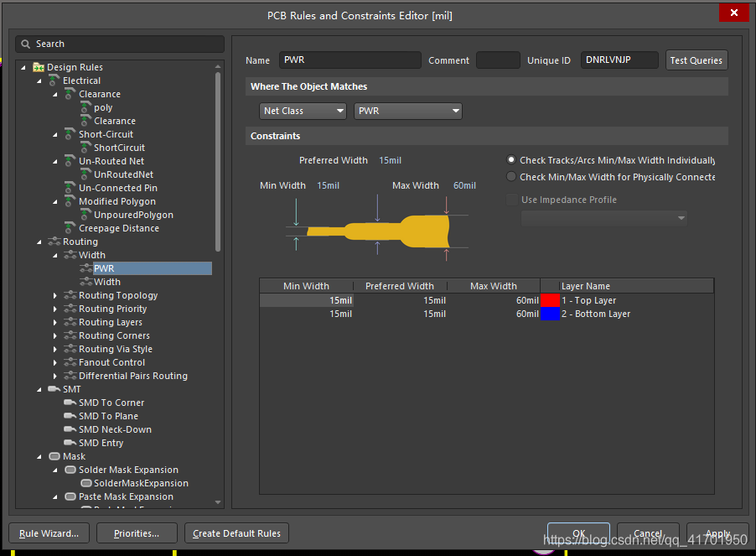Click the Design Rules root folder icon

39,67
